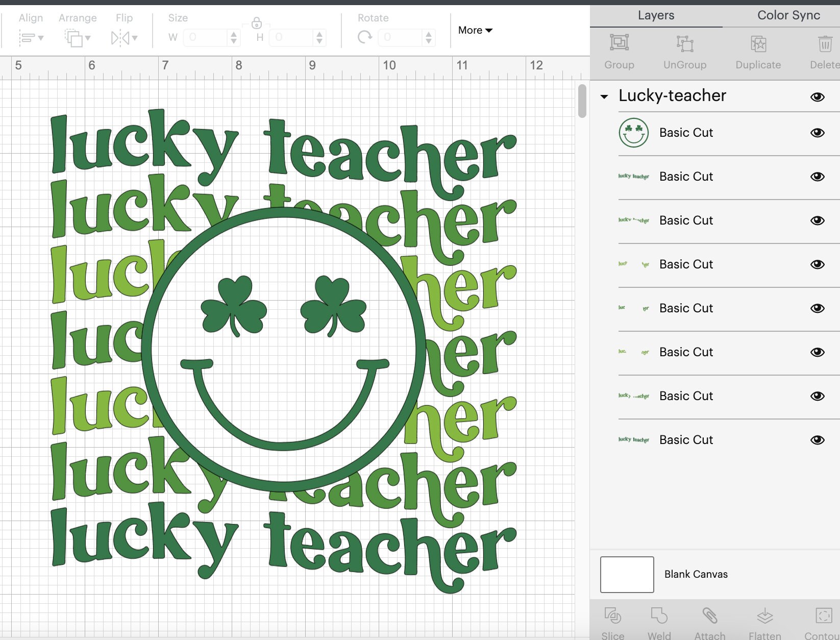
Task: Select the Layers tab
Action: tap(656, 15)
